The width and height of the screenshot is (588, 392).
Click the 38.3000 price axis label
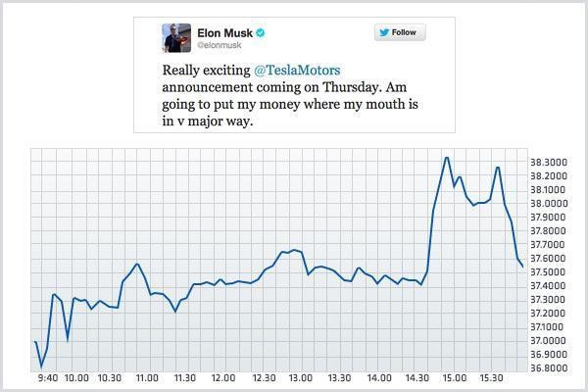coord(549,162)
